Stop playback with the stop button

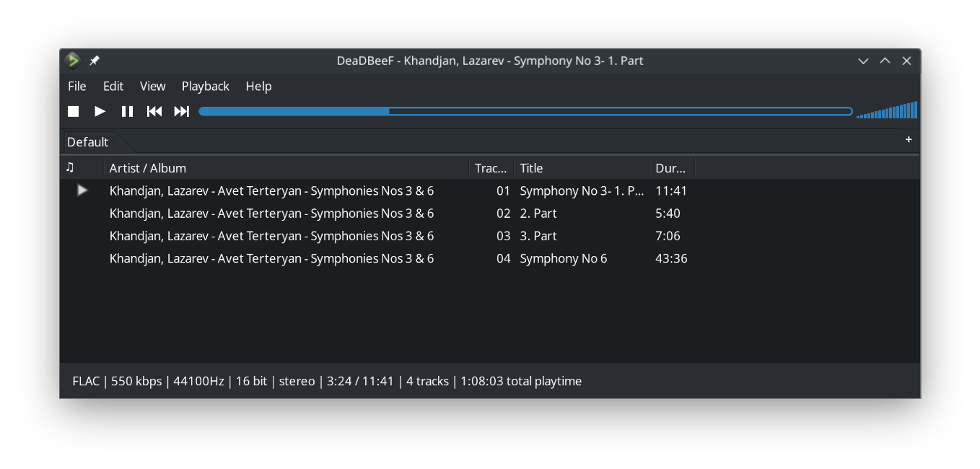(x=73, y=111)
